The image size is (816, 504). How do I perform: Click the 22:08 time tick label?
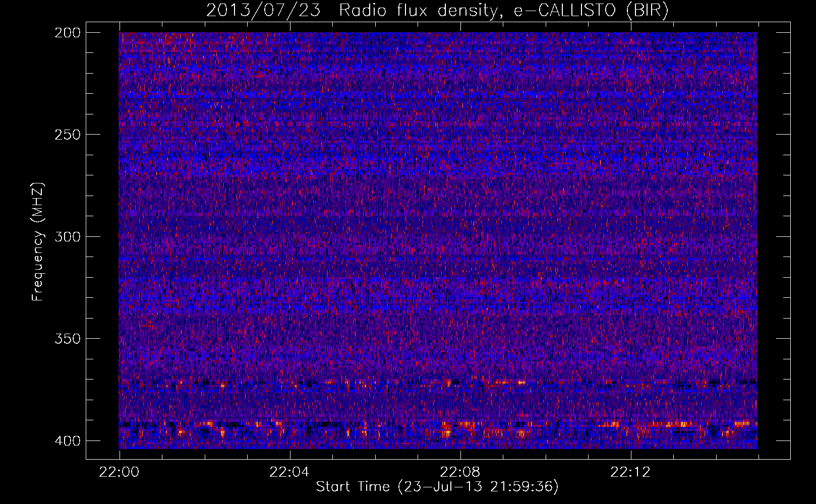click(x=460, y=472)
